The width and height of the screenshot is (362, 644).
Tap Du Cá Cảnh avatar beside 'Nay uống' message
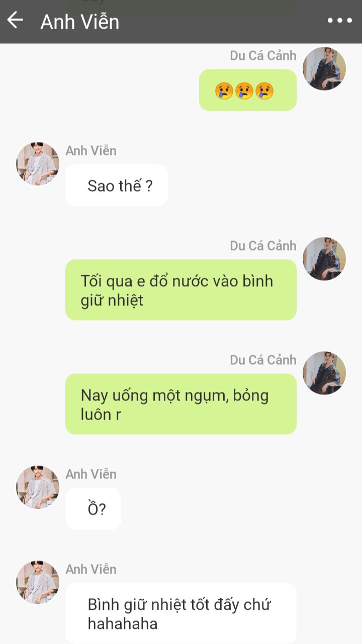tap(324, 373)
